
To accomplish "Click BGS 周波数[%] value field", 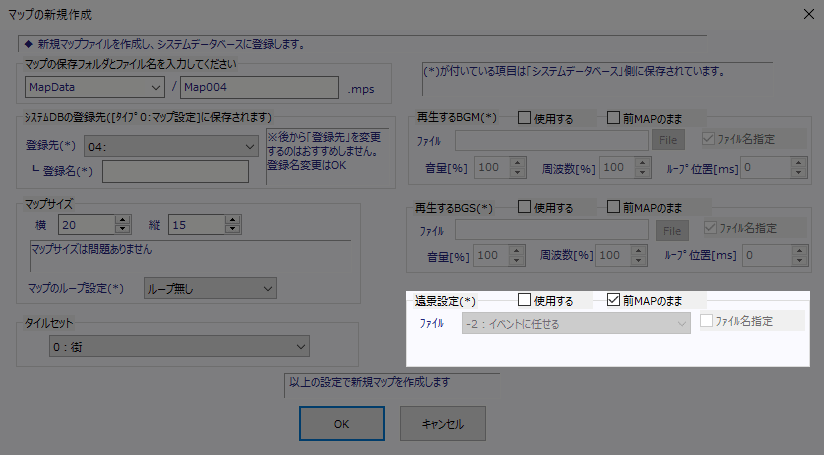I will [x=613, y=255].
